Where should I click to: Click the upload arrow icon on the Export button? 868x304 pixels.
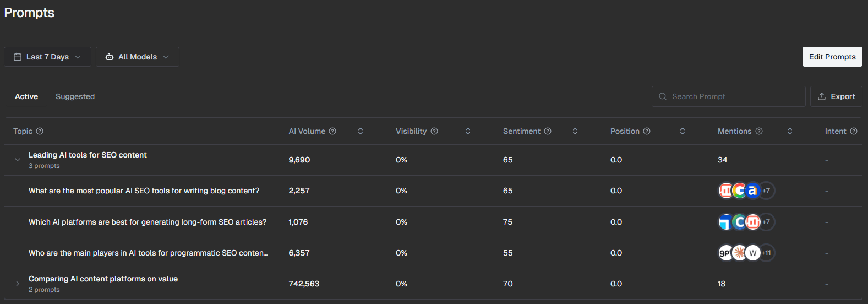(822, 96)
